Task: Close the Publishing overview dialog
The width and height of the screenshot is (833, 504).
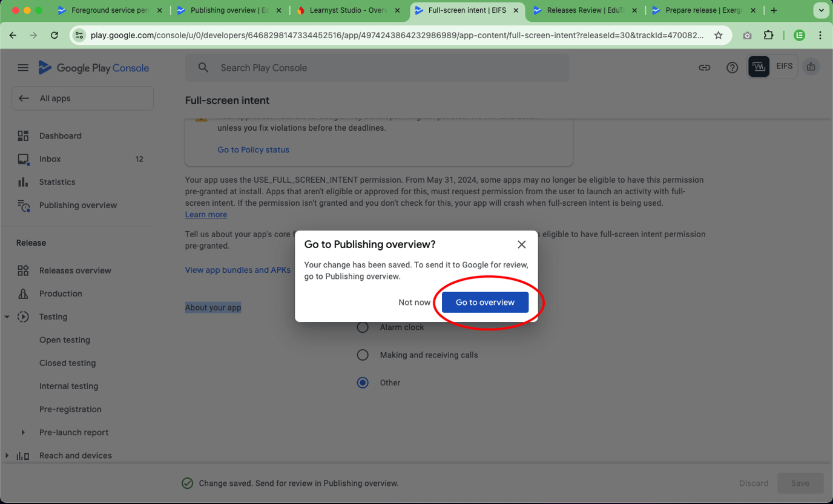Action: click(521, 244)
